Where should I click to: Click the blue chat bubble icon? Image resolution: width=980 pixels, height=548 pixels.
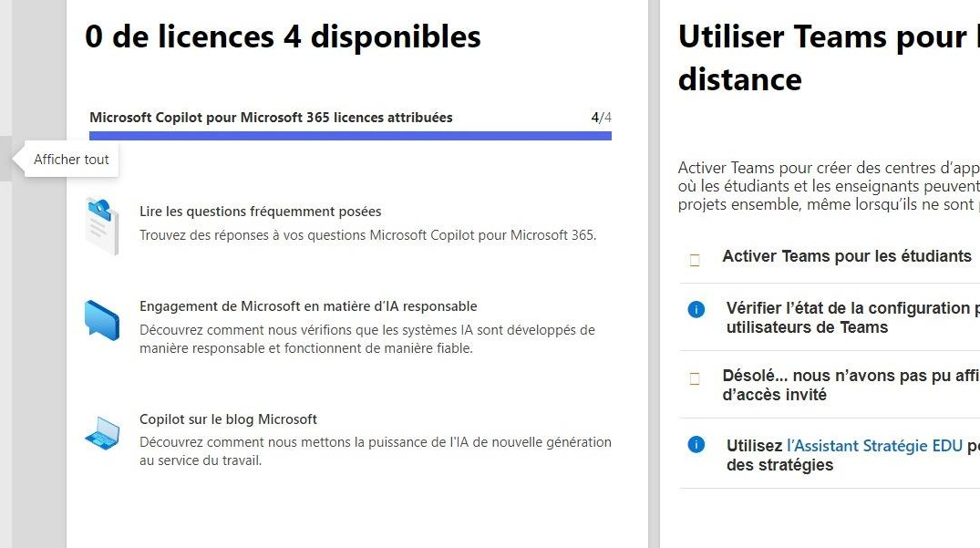[102, 320]
